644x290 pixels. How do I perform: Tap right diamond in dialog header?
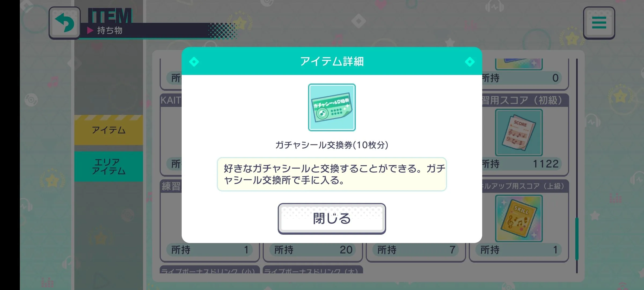[x=470, y=62]
